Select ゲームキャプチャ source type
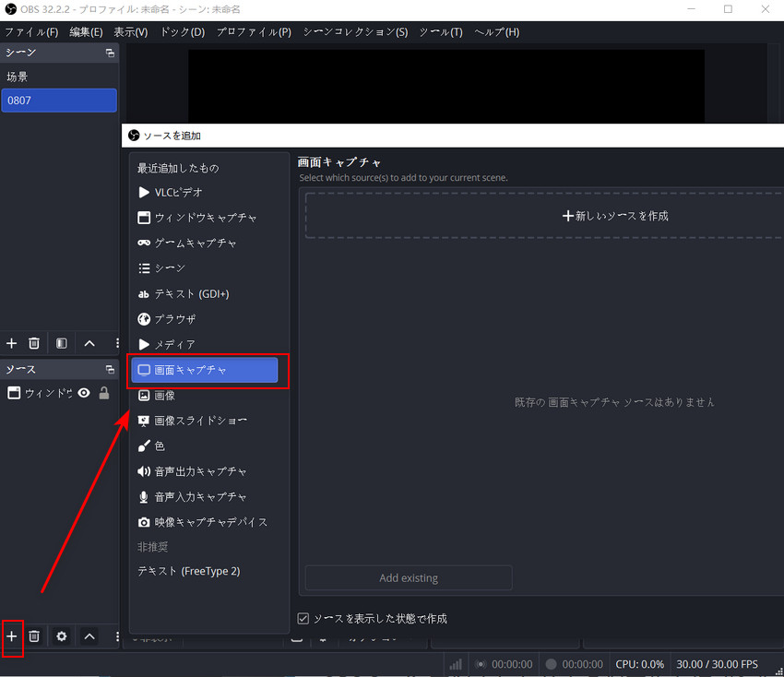Screen dimensions: 784x677 (205, 243)
